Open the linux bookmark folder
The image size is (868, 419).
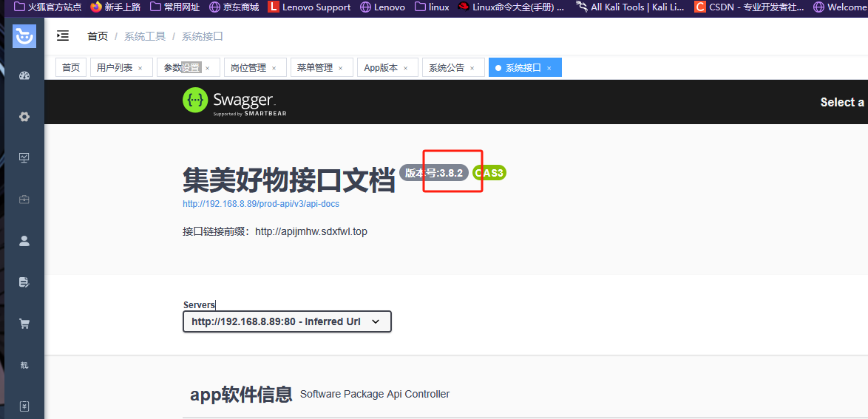(431, 7)
